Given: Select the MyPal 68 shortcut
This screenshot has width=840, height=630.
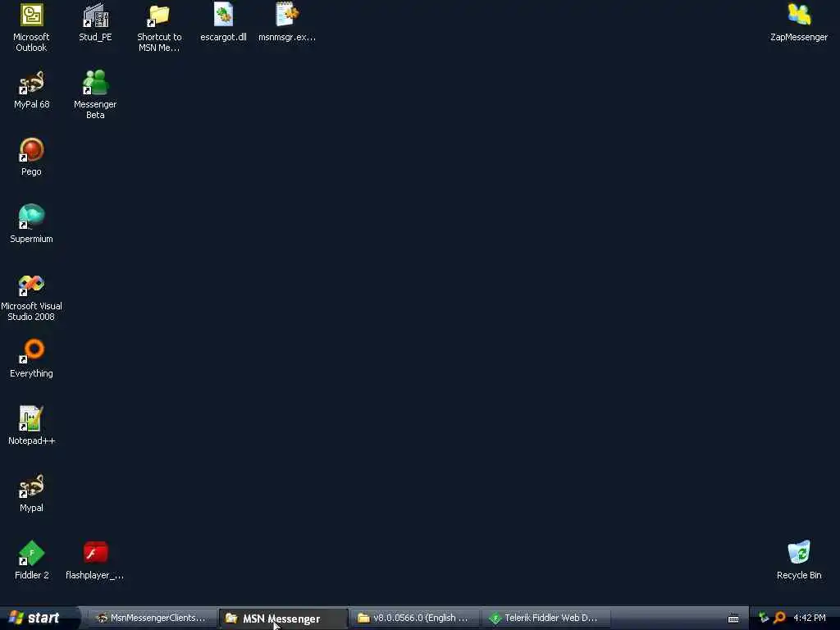Looking at the screenshot, I should (x=32, y=90).
